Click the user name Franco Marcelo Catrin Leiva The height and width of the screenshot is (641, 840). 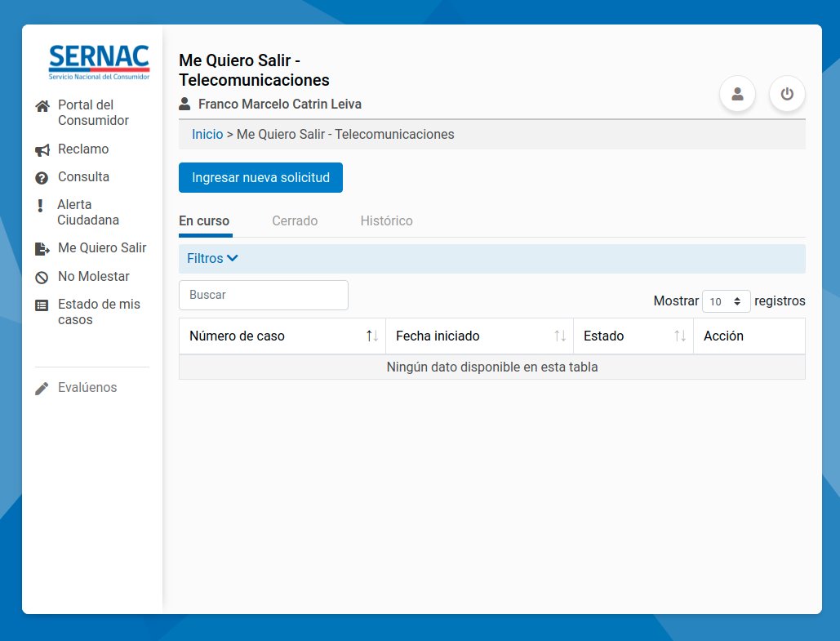pos(280,104)
